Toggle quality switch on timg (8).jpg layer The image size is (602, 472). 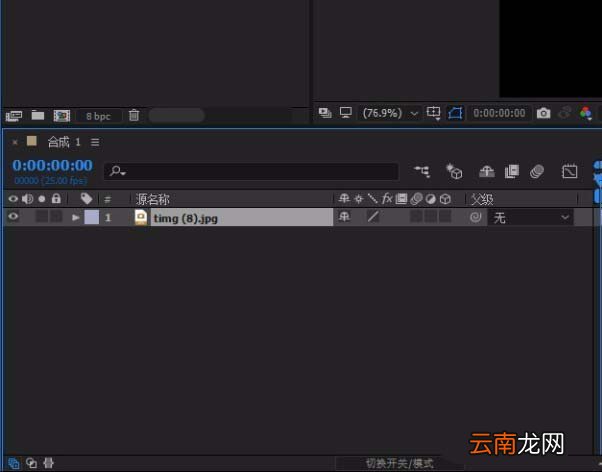(x=373, y=217)
